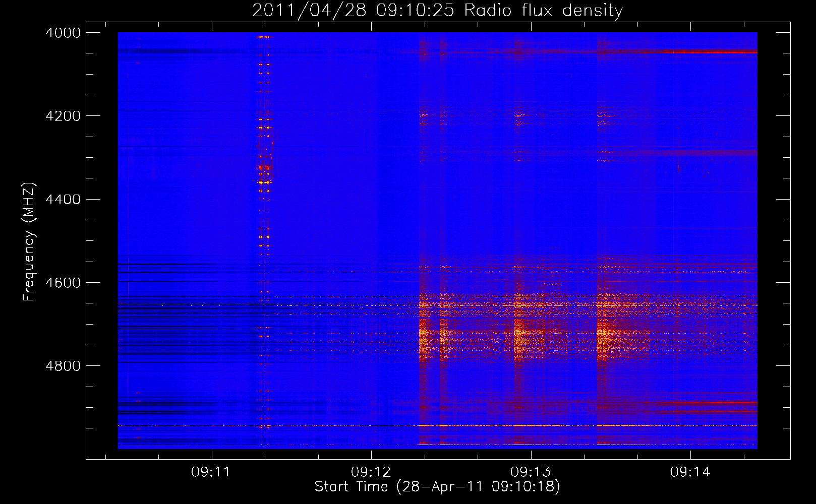Click the 09:12 time tick label

[x=371, y=472]
